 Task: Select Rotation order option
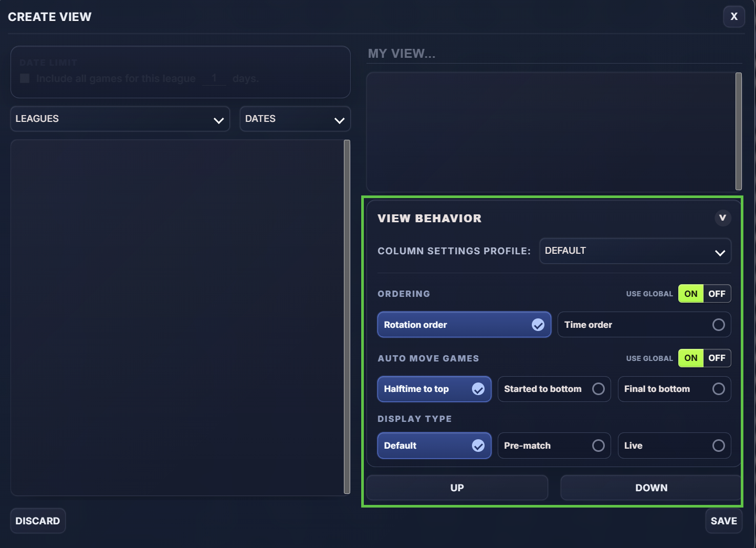click(464, 325)
